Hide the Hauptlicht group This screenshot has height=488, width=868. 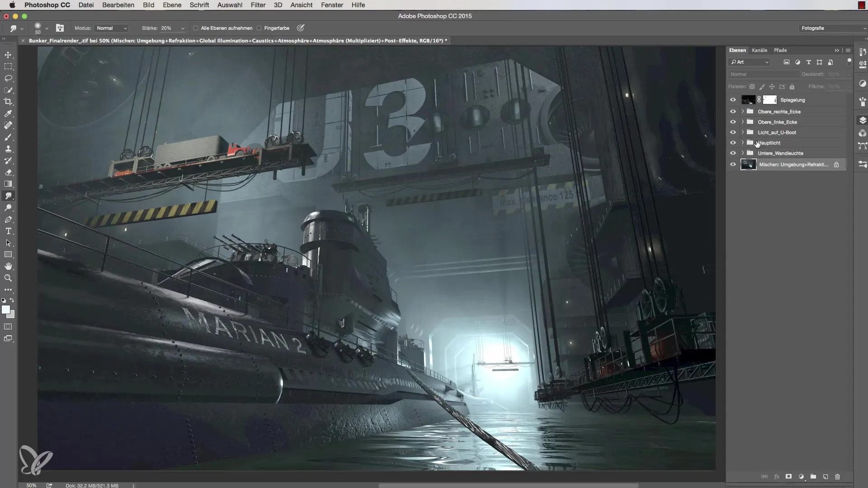click(x=733, y=143)
